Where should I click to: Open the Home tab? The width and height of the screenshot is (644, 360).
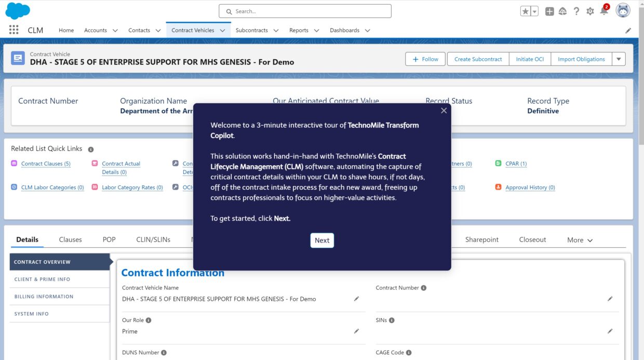pos(66,30)
